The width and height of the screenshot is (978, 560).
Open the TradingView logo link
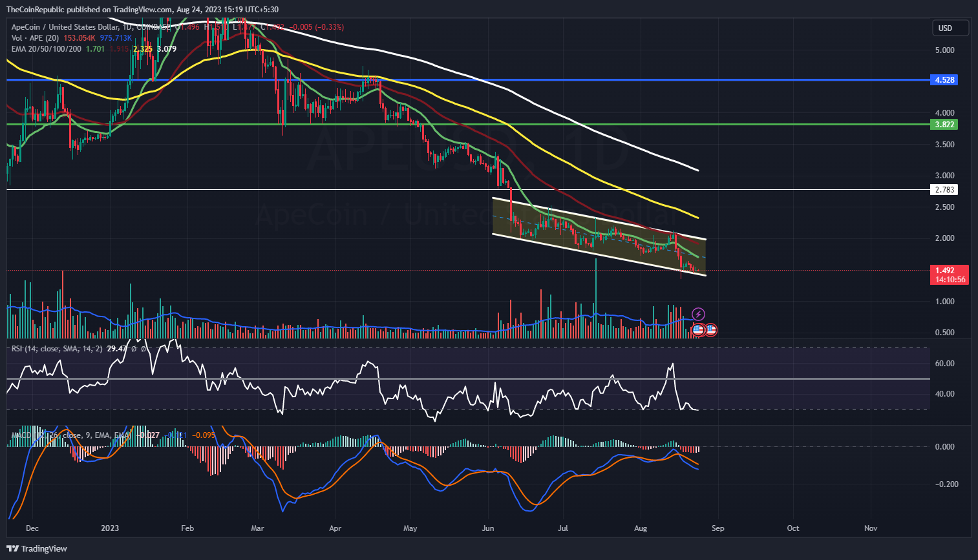[37, 548]
